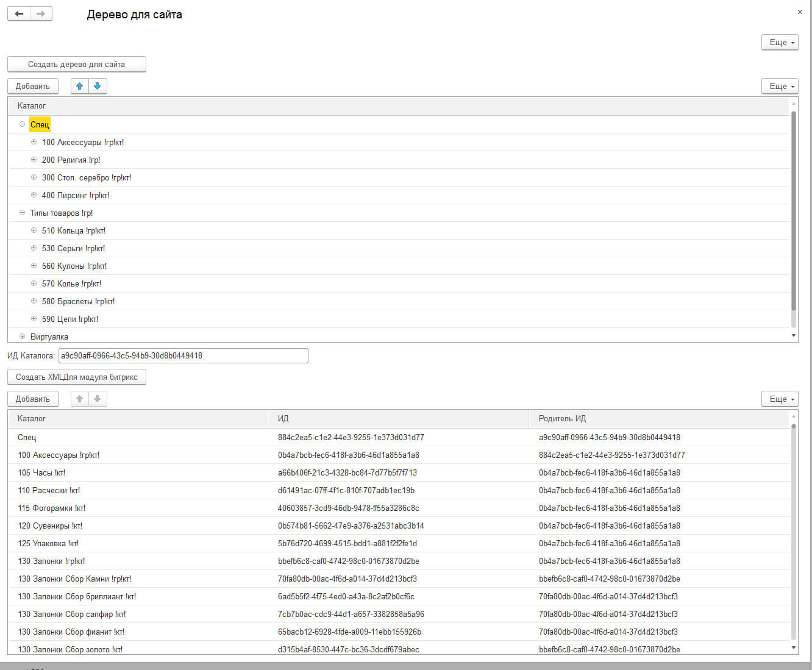812x670 pixels.
Task: Collapse the Типы товаров node
Action: pos(22,213)
